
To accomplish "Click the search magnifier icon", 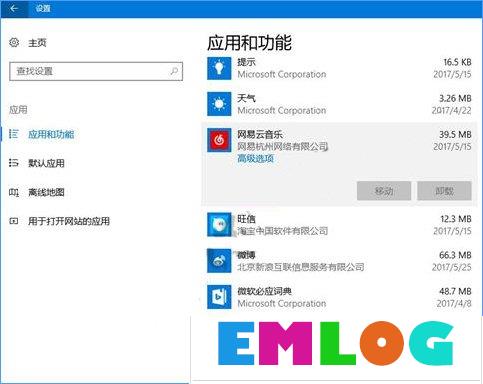I will point(174,71).
